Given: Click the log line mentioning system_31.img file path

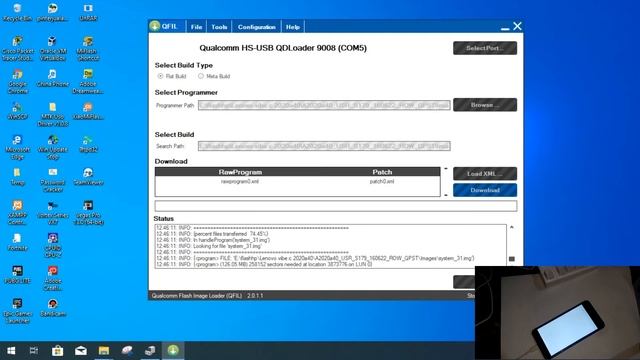Looking at the screenshot, I should (x=315, y=258).
